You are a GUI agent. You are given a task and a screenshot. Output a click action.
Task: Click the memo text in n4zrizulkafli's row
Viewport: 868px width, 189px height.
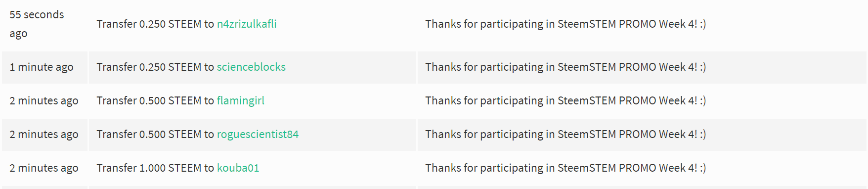tap(565, 24)
